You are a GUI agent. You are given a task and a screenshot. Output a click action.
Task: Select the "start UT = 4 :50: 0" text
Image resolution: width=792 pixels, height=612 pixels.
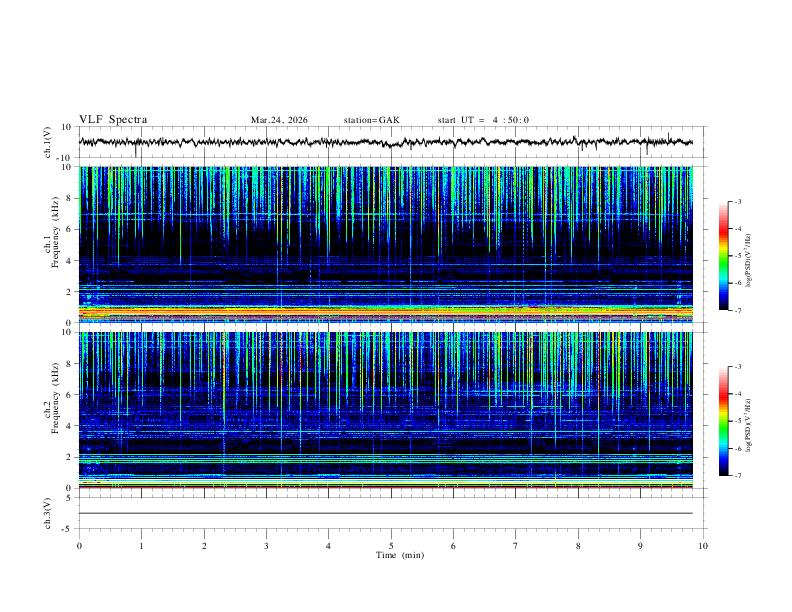pyautogui.click(x=483, y=120)
